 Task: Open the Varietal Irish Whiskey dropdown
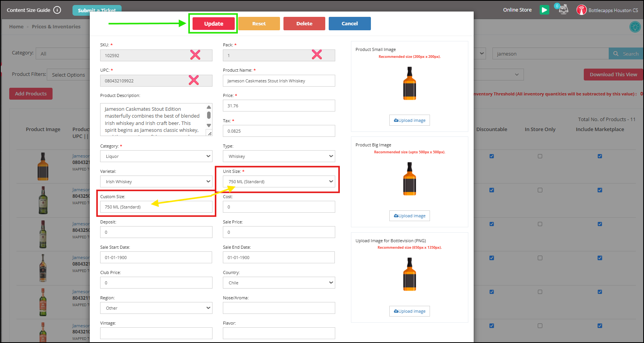click(156, 182)
